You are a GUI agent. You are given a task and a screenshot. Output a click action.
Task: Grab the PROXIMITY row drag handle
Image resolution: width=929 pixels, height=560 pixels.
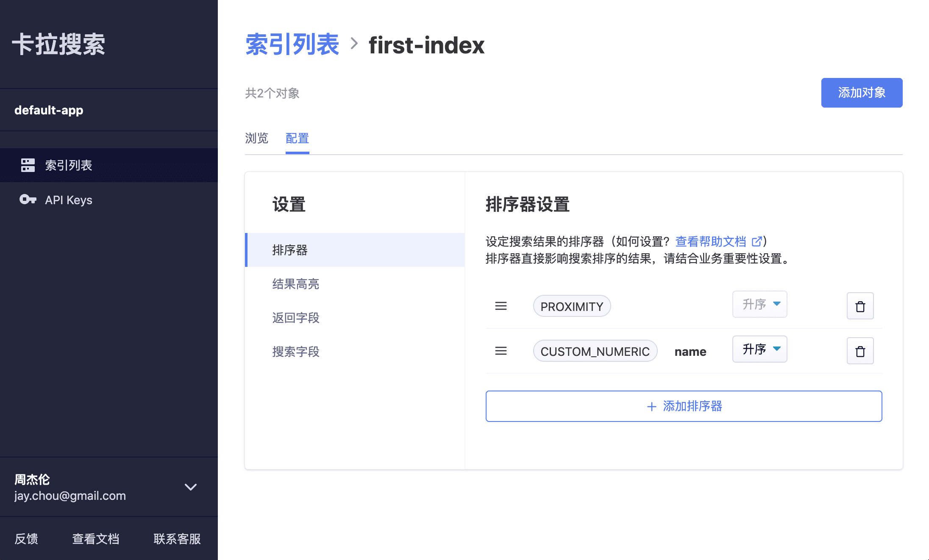coord(501,306)
